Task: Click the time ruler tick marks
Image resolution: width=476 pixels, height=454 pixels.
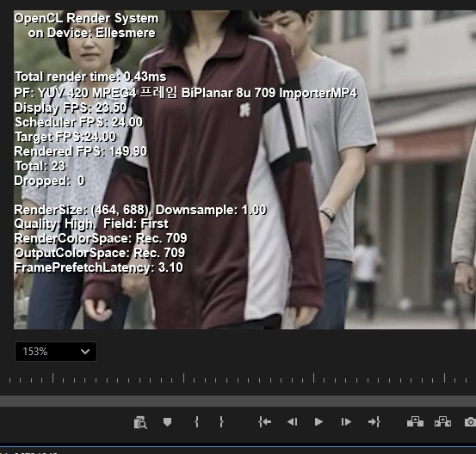Action: (x=238, y=378)
